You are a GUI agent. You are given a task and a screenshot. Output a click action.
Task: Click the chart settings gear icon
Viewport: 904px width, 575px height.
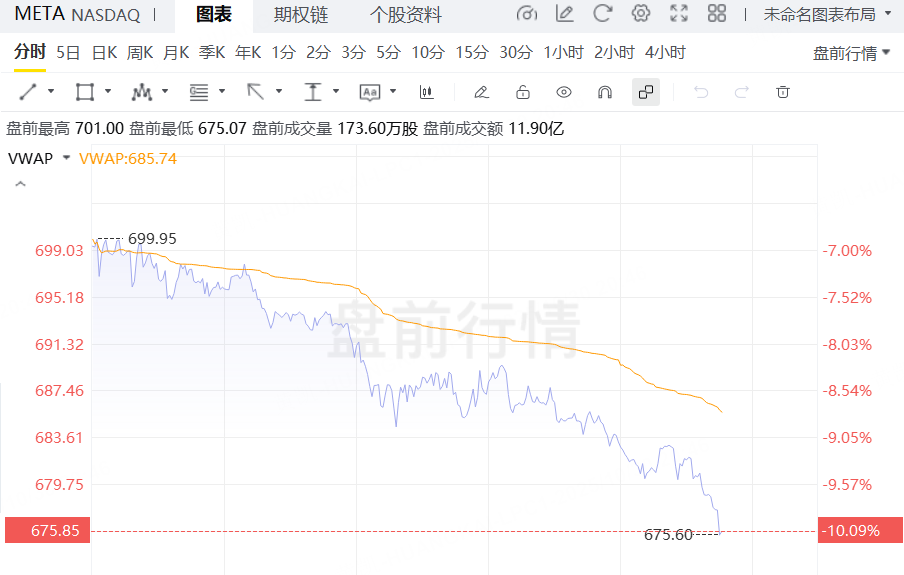click(641, 14)
